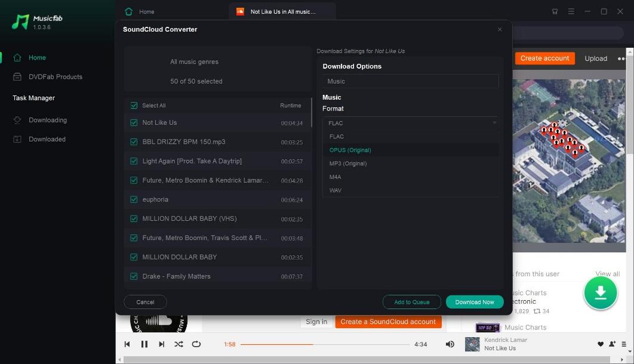Uncheck the Not Like Us track
The height and width of the screenshot is (364, 634).
point(134,122)
